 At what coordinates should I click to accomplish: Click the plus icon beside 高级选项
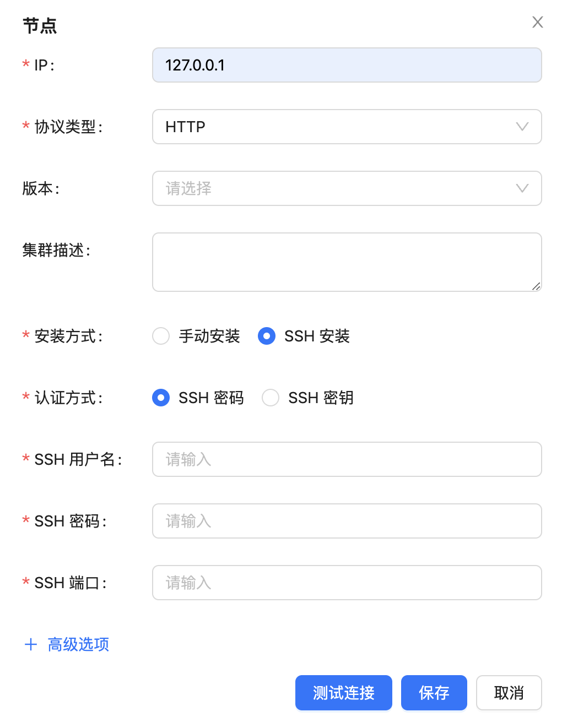[31, 644]
